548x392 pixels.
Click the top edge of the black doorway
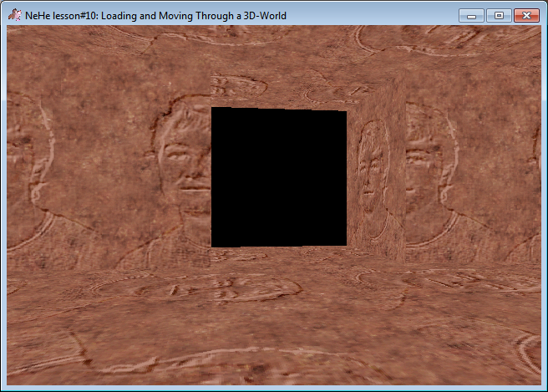pyautogui.click(x=278, y=109)
